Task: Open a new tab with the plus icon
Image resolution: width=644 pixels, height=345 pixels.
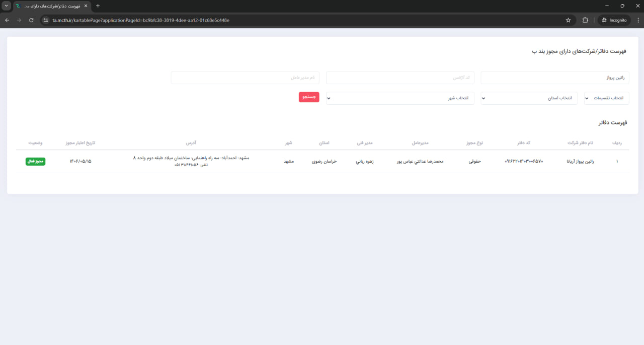Action: pos(98,6)
